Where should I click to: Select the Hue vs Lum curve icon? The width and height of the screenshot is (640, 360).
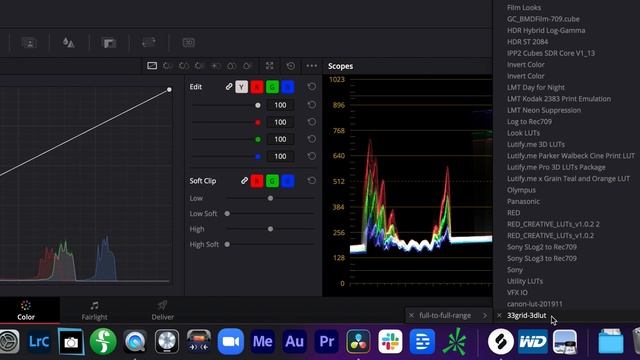200,66
